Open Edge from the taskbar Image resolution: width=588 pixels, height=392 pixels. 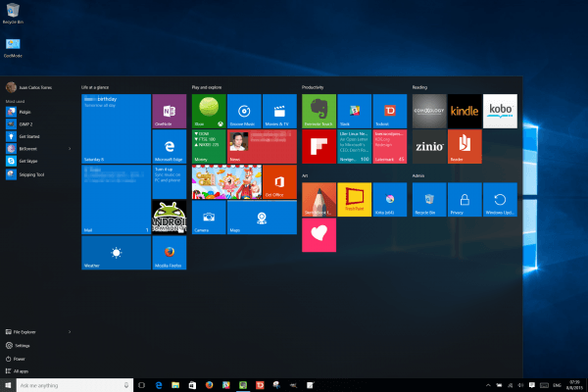159,385
